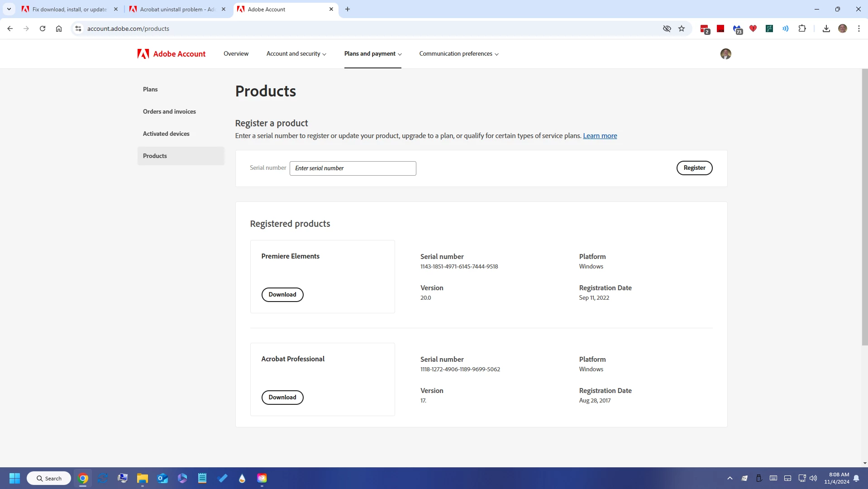The image size is (868, 489).
Task: Open the browser home page
Action: (59, 29)
